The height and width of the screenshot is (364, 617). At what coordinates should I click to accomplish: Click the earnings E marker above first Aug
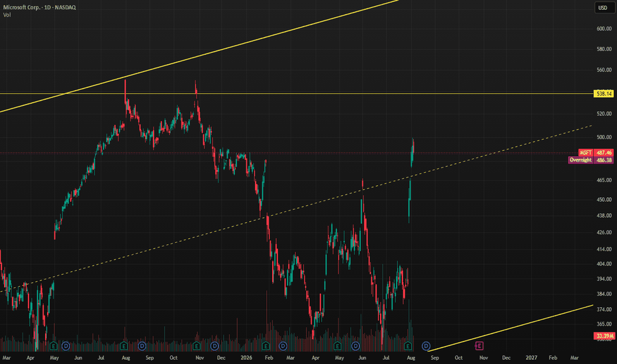click(x=124, y=346)
